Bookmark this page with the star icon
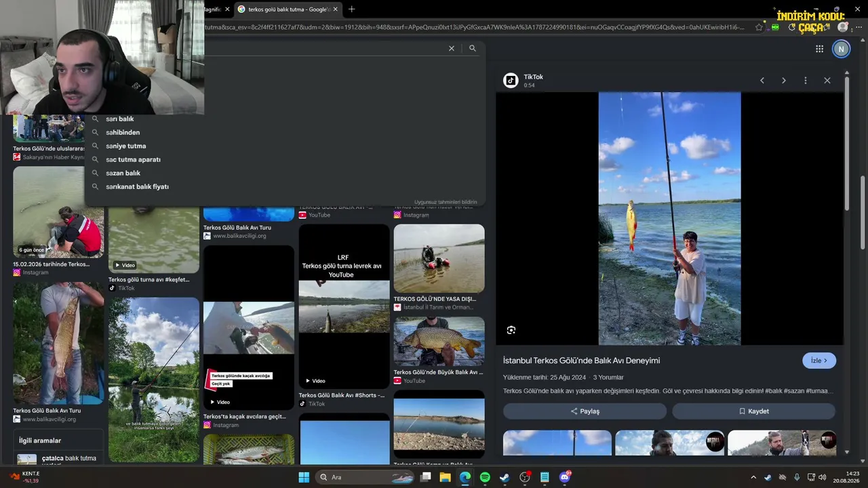 click(759, 27)
